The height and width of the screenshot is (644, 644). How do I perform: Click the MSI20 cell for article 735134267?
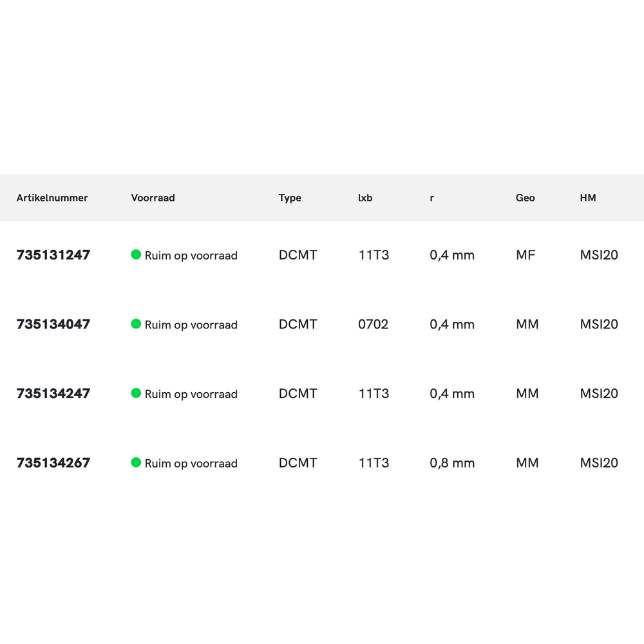pyautogui.click(x=599, y=463)
